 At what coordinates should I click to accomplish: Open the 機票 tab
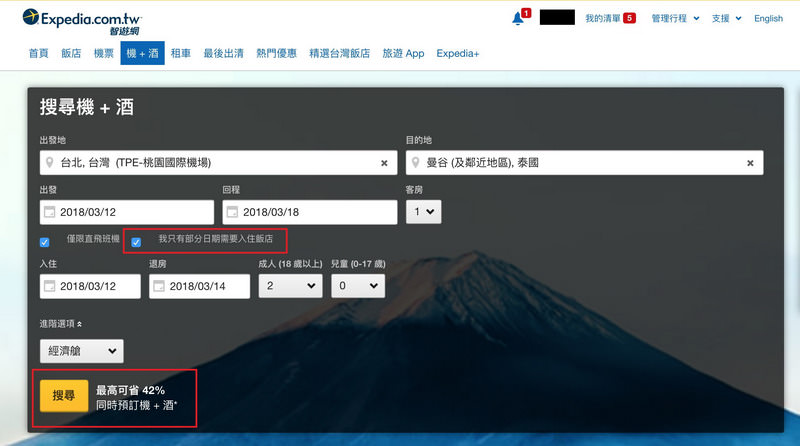point(104,53)
